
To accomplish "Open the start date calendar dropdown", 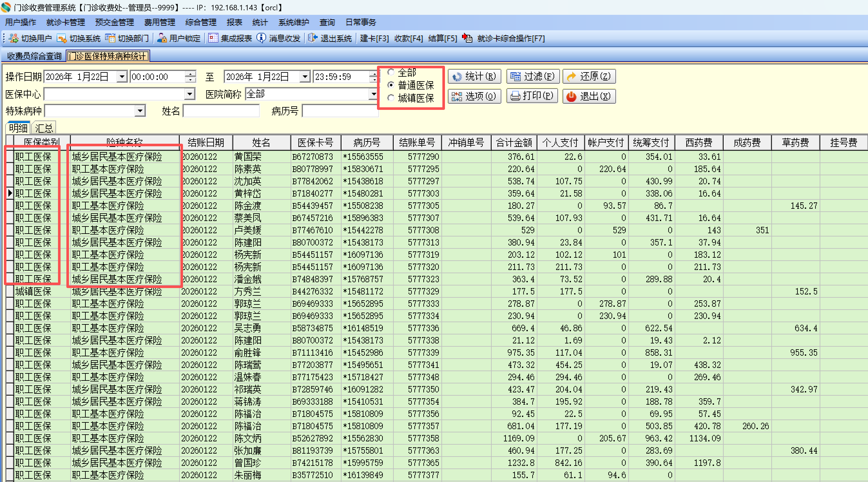I will (x=122, y=77).
